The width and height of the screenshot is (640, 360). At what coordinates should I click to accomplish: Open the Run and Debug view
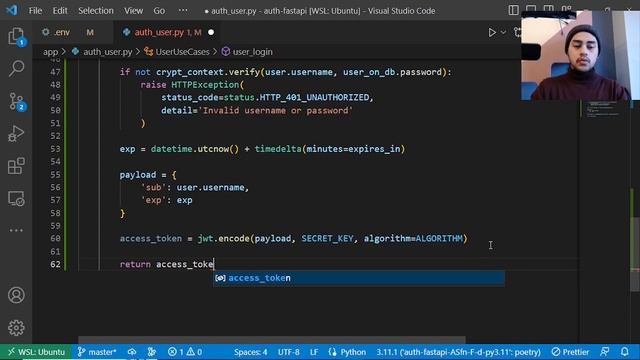pyautogui.click(x=16, y=133)
